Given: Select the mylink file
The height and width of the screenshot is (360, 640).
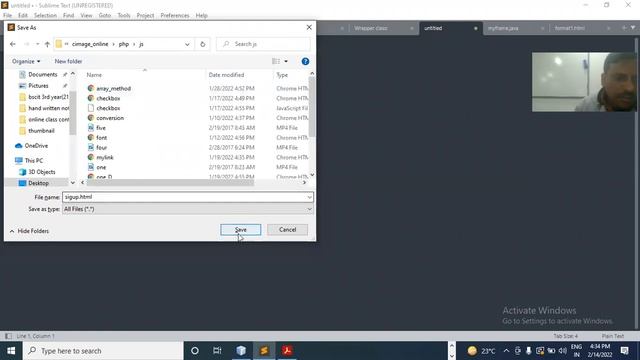Looking at the screenshot, I should tap(105, 157).
